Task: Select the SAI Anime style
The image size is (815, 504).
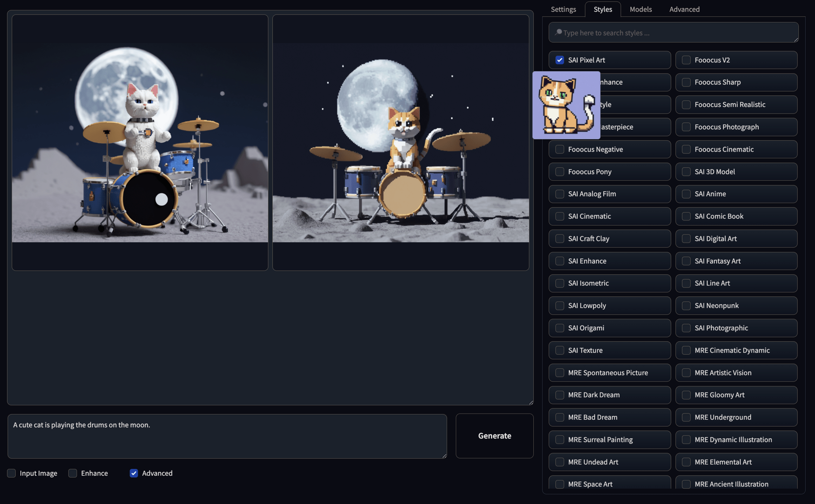Action: (686, 194)
